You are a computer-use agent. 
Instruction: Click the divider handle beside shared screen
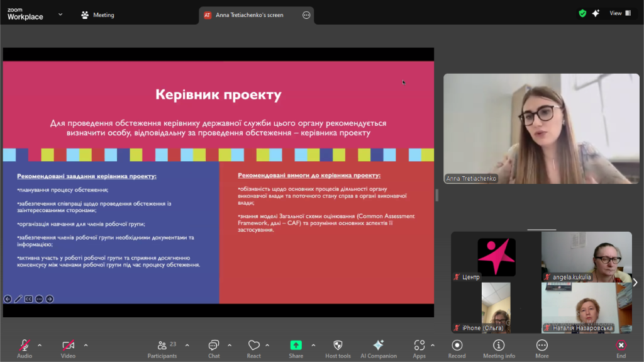(x=437, y=195)
